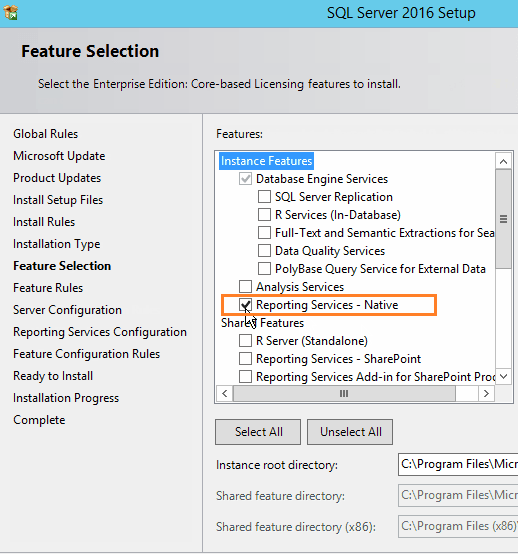
Task: Click the vertical scrollbar thumb in features list
Action: point(504,219)
